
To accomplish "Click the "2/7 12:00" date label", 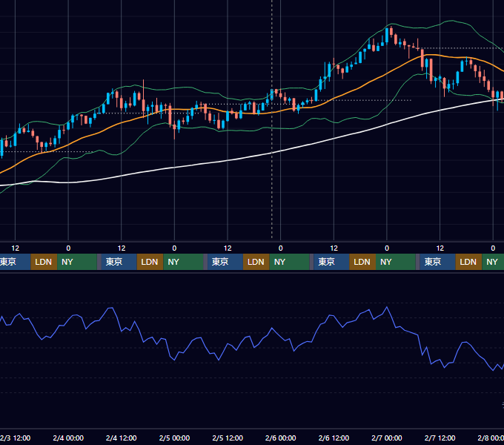I will pyautogui.click(x=440, y=438).
